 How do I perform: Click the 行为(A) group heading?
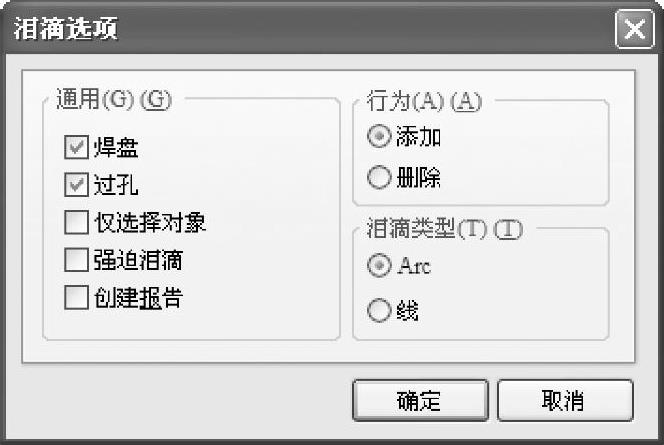(x=424, y=100)
